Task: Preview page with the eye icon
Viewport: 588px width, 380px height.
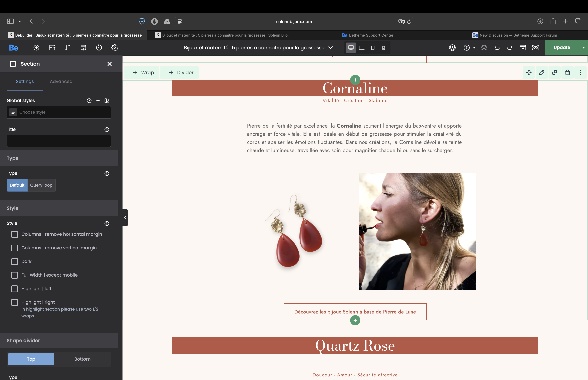Action: point(536,48)
